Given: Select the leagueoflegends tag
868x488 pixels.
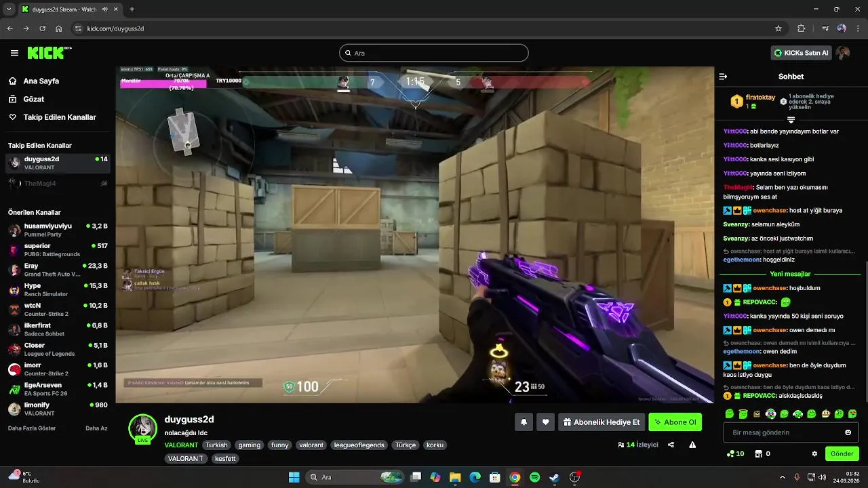Looking at the screenshot, I should pos(359,445).
